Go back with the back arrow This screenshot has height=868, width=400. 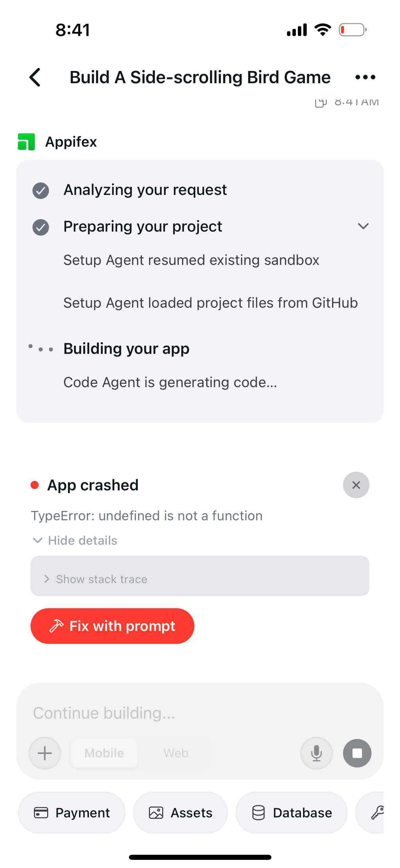click(x=35, y=77)
